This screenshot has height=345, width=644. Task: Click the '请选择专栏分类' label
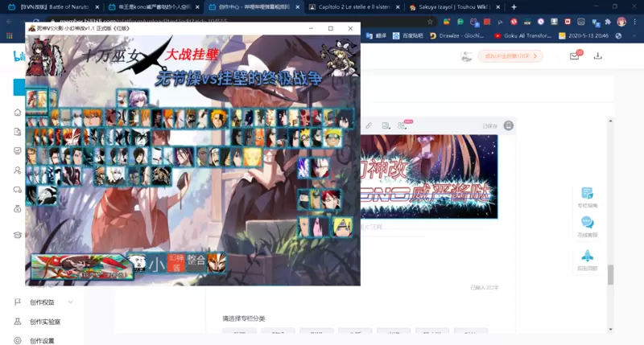[x=244, y=318]
